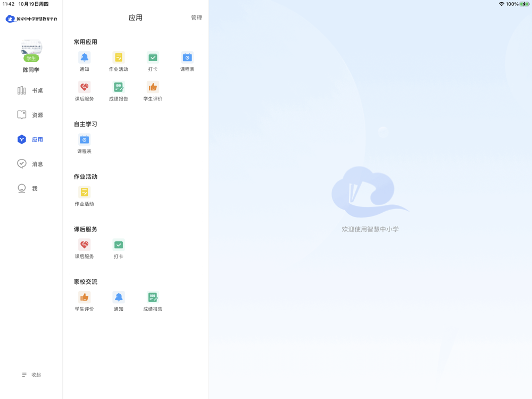Tap the 11:42 clock in status bar
532x399 pixels.
click(9, 4)
